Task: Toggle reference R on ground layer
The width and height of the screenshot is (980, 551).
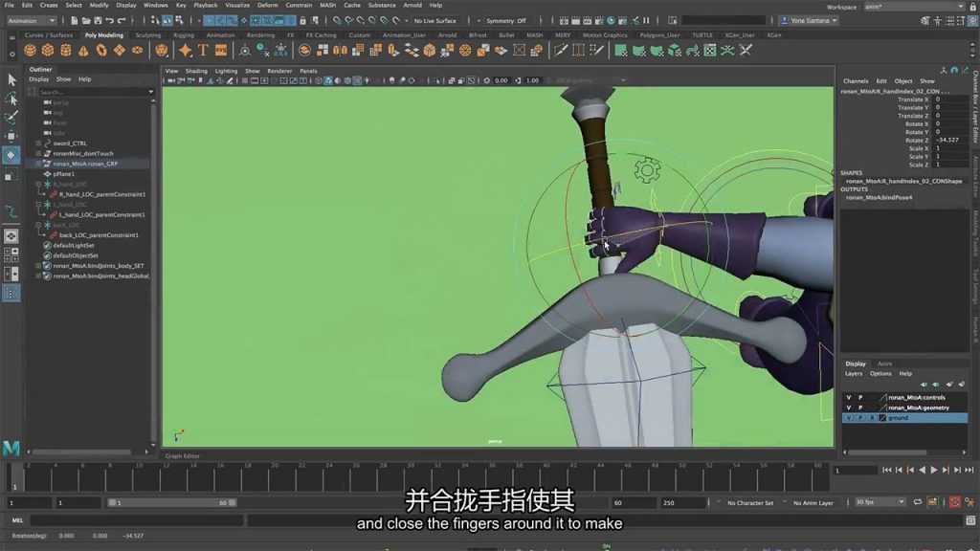Action: [x=872, y=417]
